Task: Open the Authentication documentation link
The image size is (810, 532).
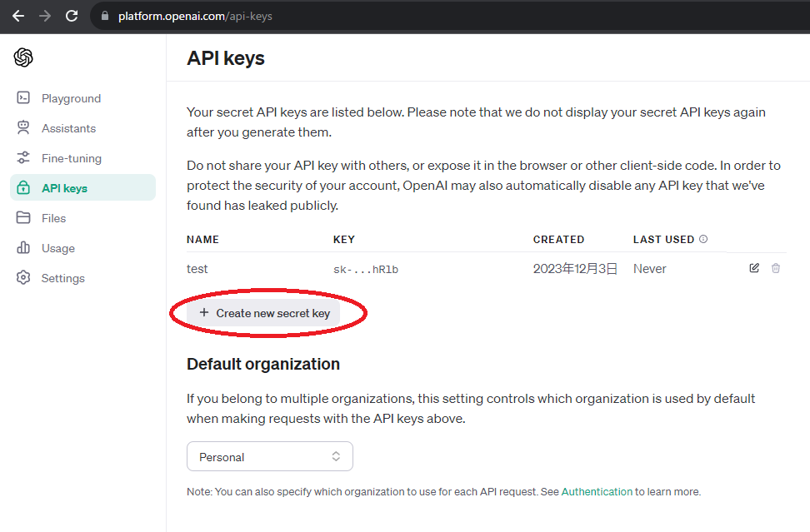Action: pos(597,491)
